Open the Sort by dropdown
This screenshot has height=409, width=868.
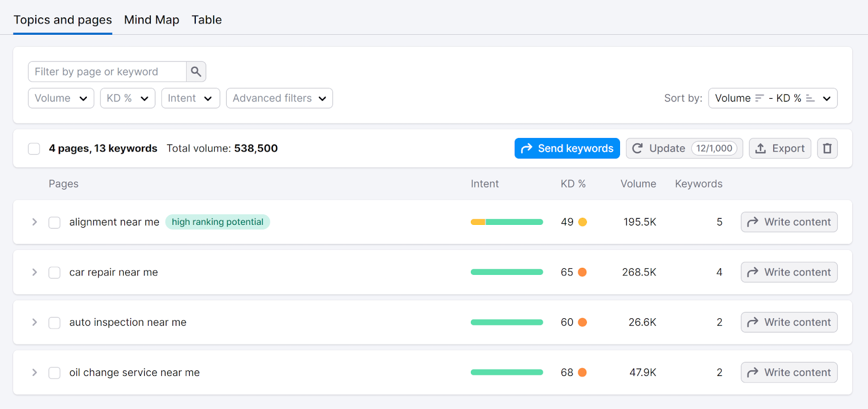click(773, 98)
